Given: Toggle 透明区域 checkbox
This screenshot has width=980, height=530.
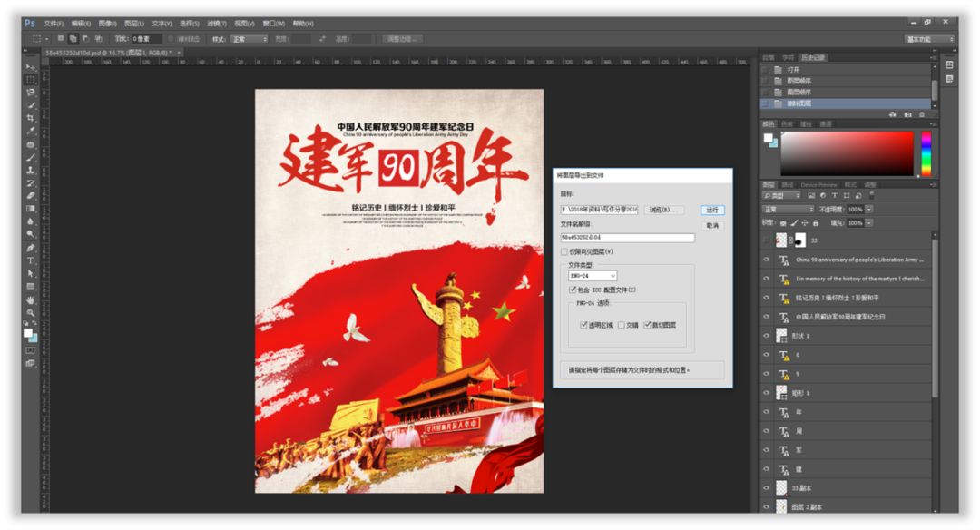Looking at the screenshot, I should (583, 325).
